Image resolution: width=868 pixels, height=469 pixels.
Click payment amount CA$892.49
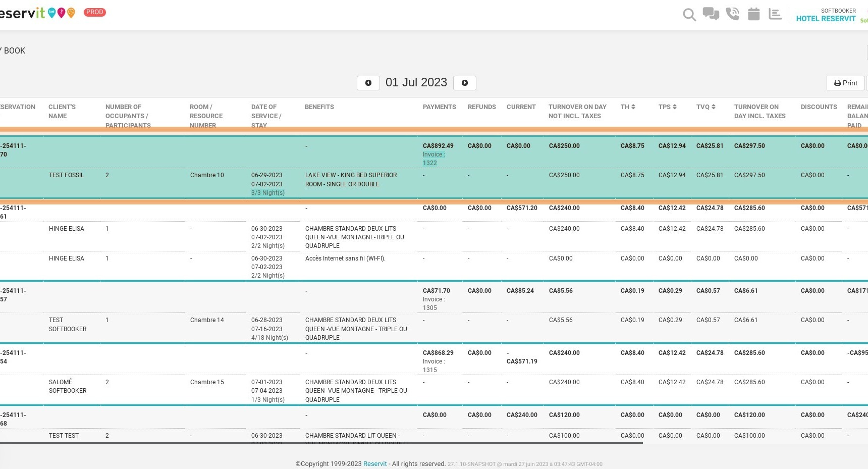click(x=438, y=146)
